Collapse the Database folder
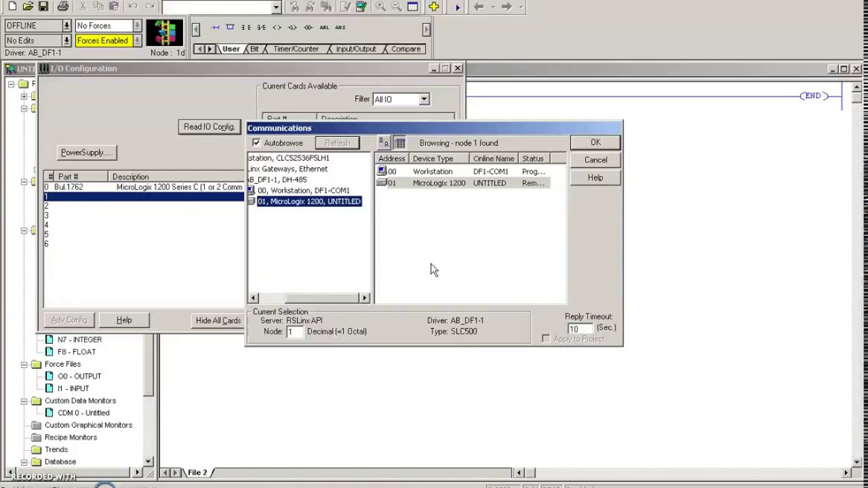The width and height of the screenshot is (868, 488). (24, 462)
